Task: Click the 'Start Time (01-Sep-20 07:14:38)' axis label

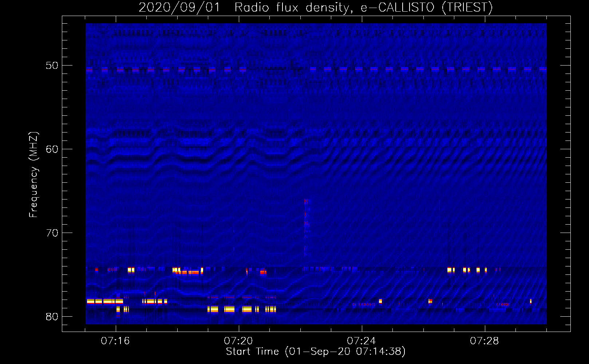Action: [316, 352]
